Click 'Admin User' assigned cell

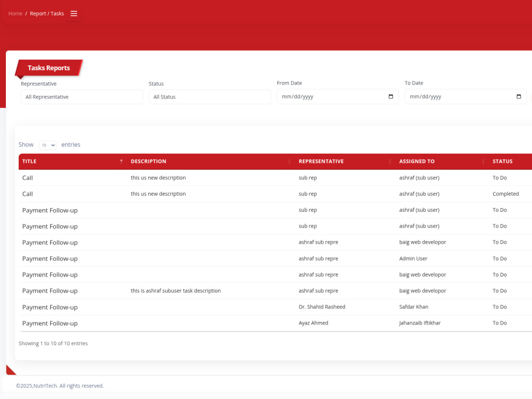tap(413, 259)
